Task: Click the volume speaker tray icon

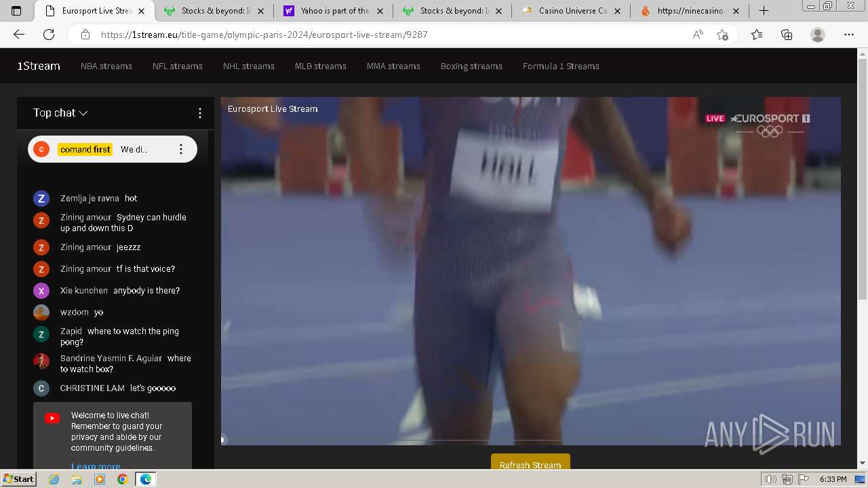Action: click(771, 479)
